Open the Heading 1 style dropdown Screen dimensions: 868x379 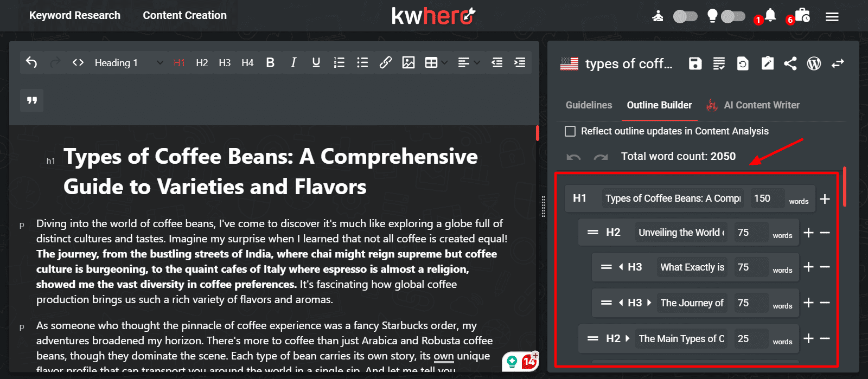coord(129,63)
